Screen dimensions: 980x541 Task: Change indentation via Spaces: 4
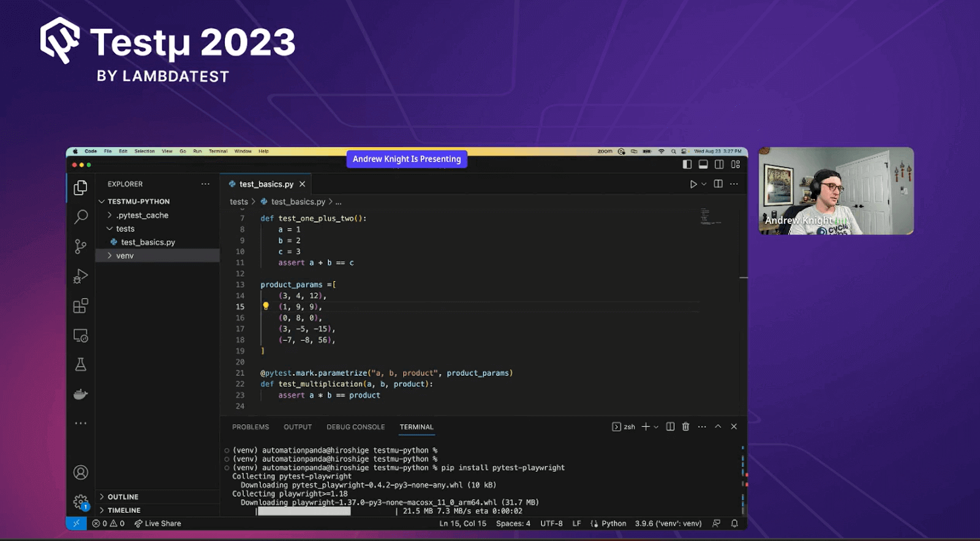[x=513, y=523]
